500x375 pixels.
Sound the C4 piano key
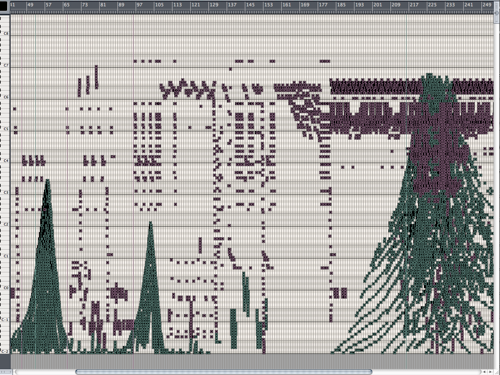pos(5,161)
